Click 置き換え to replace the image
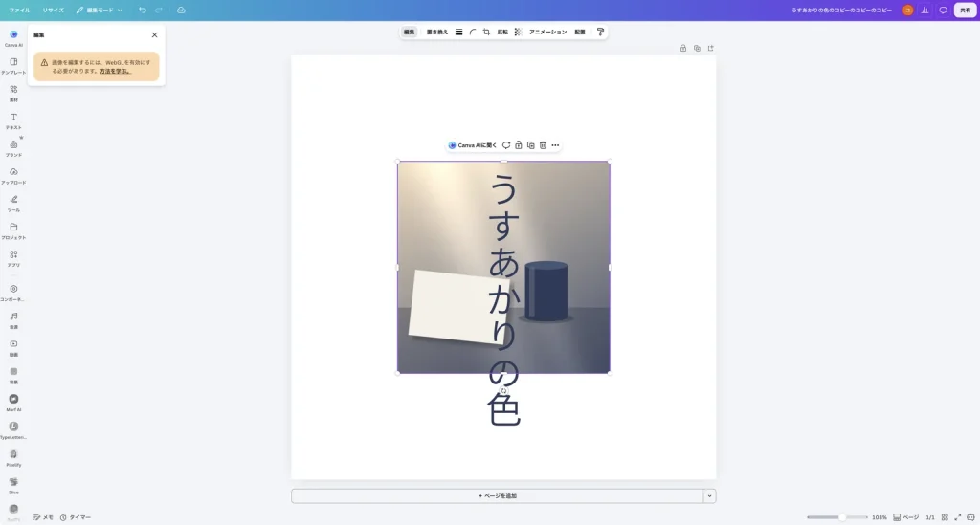 [436, 32]
